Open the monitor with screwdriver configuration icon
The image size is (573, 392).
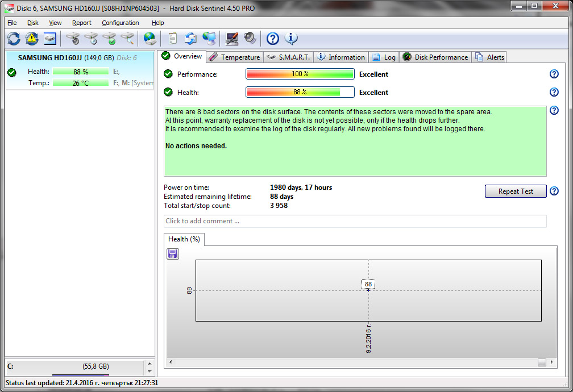coord(232,39)
